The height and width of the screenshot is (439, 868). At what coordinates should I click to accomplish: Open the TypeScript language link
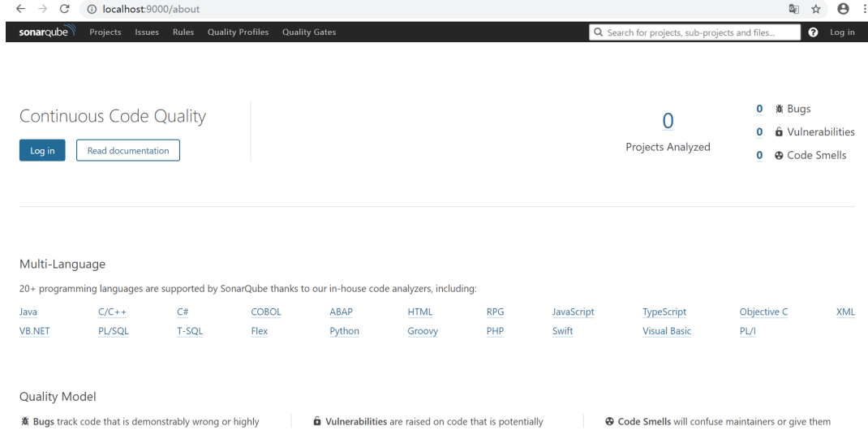664,312
